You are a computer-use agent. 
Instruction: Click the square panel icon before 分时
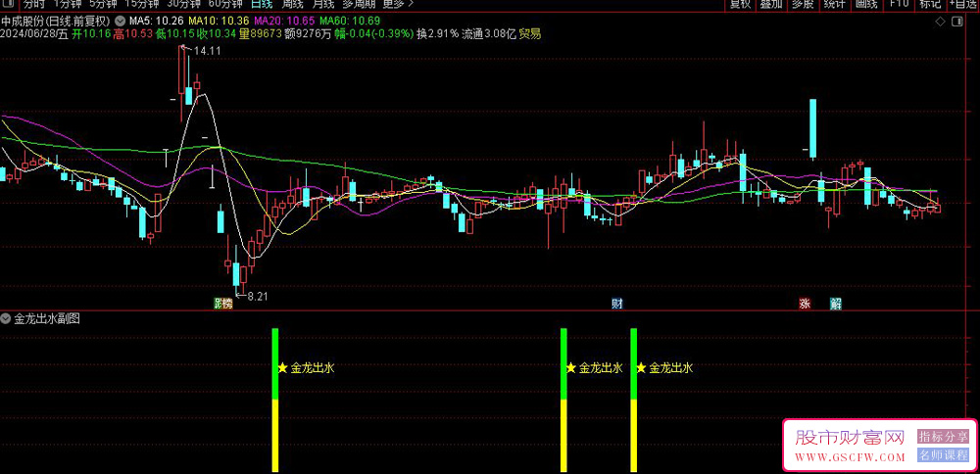[x=8, y=3]
